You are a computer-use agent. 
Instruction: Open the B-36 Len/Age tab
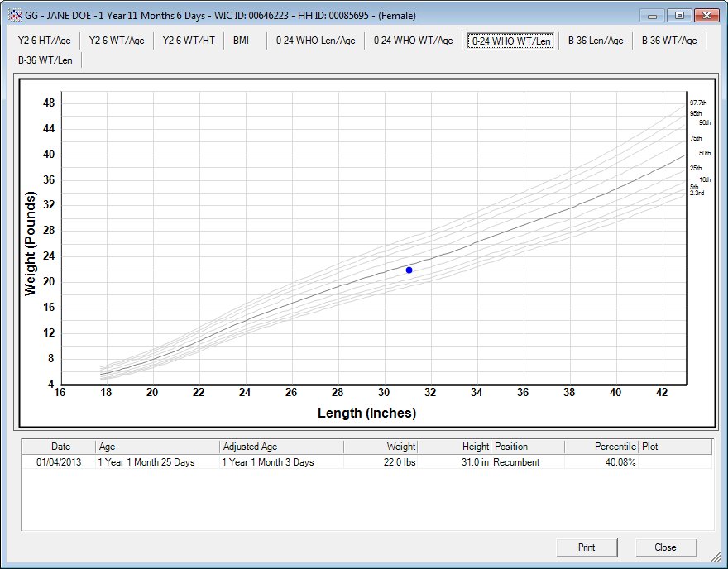(x=596, y=41)
